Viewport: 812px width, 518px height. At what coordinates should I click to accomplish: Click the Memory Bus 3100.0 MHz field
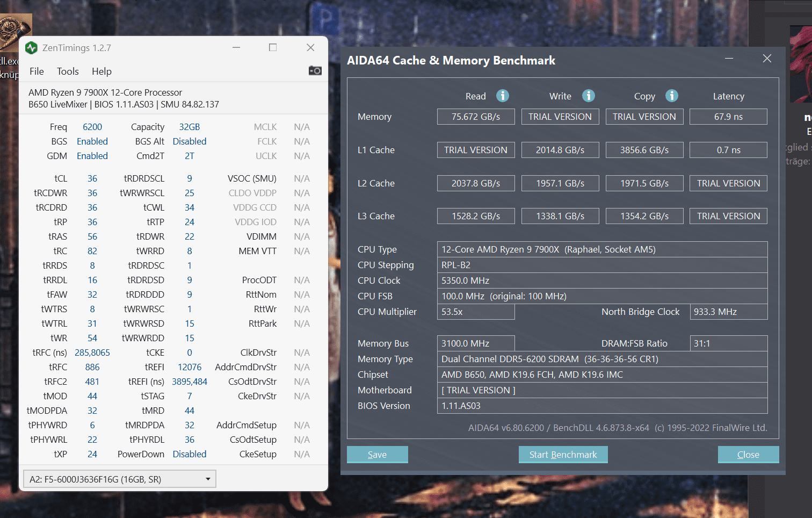click(x=476, y=343)
